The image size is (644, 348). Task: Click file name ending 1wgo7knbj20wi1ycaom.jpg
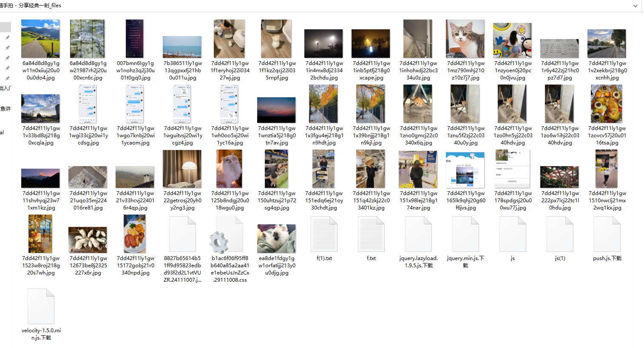click(x=135, y=136)
